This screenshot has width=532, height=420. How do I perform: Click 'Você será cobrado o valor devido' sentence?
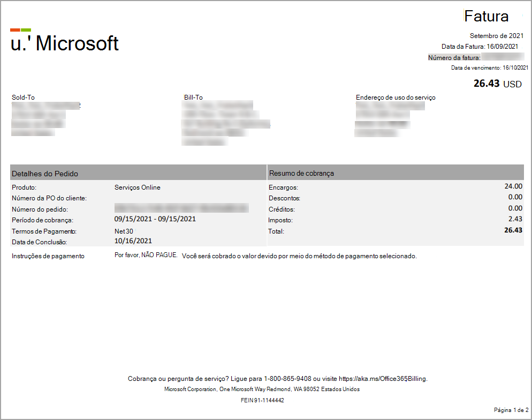[x=299, y=256]
